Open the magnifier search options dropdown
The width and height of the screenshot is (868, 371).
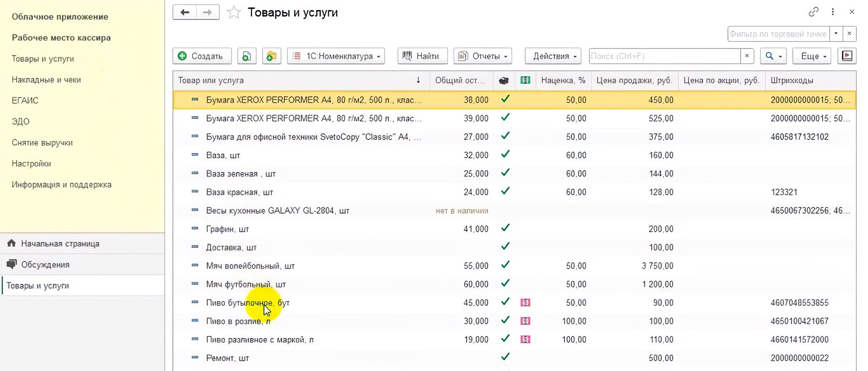click(x=773, y=56)
